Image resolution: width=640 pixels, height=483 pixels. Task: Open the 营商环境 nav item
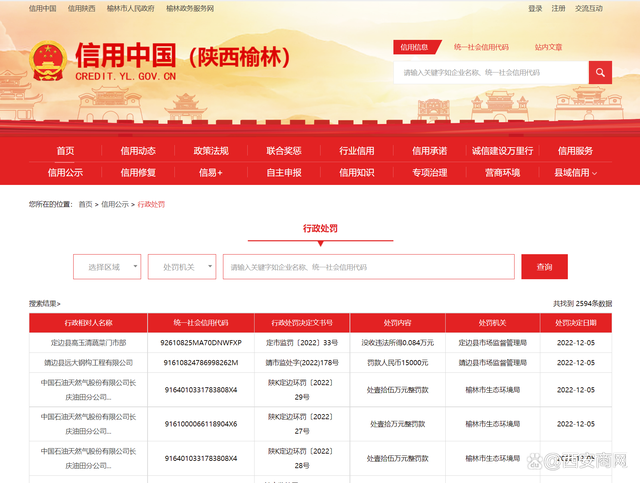pyautogui.click(x=502, y=173)
